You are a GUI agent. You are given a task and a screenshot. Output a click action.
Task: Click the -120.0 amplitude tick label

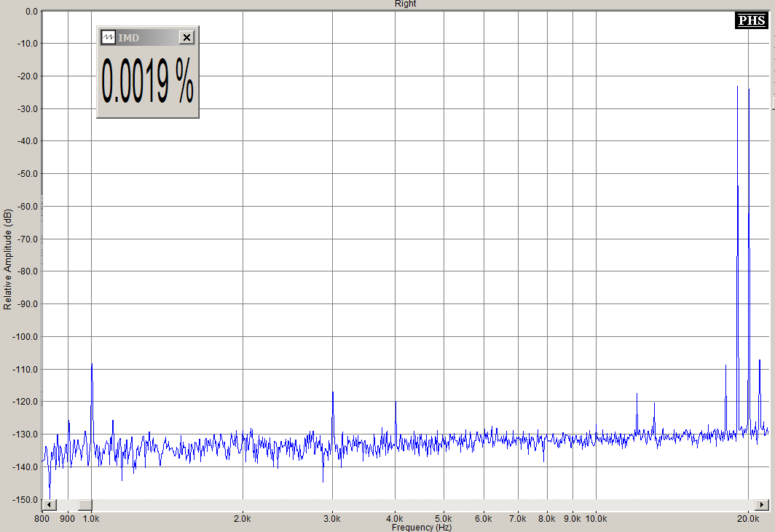coord(25,402)
